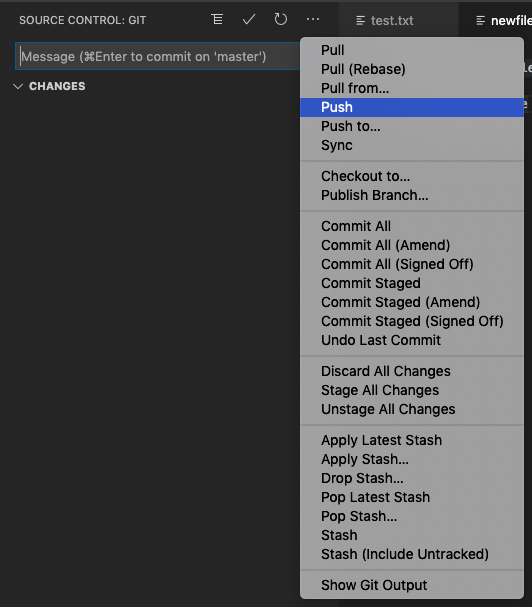This screenshot has width=532, height=607.
Task: Click the commit checkmark icon
Action: (249, 19)
